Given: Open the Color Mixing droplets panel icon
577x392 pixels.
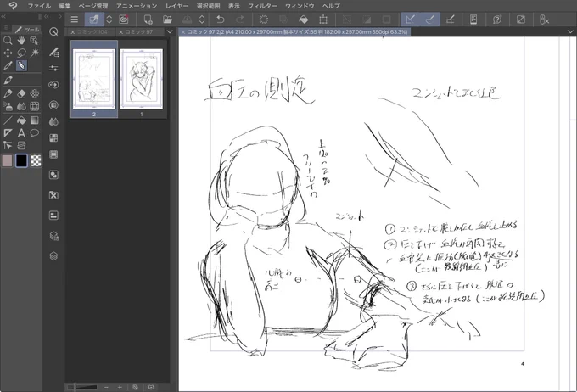Looking at the screenshot, I should point(53,121).
